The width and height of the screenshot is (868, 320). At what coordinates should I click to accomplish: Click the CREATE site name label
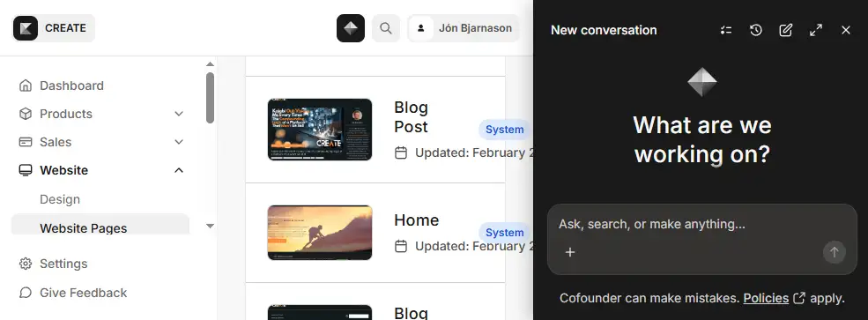pos(65,28)
